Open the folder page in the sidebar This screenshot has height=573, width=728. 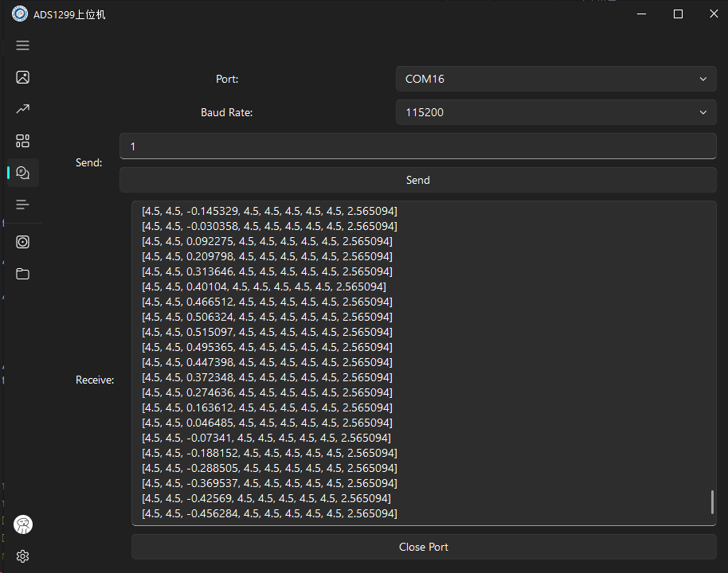pyautogui.click(x=22, y=274)
